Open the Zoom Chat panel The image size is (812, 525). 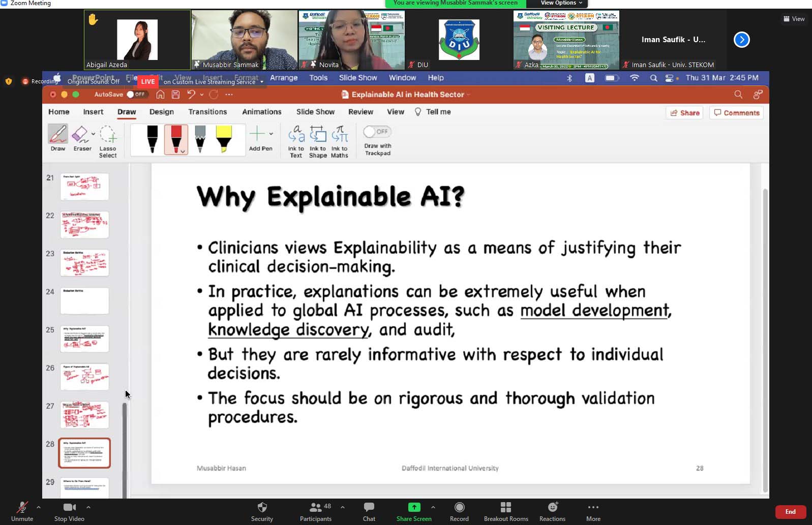click(369, 512)
